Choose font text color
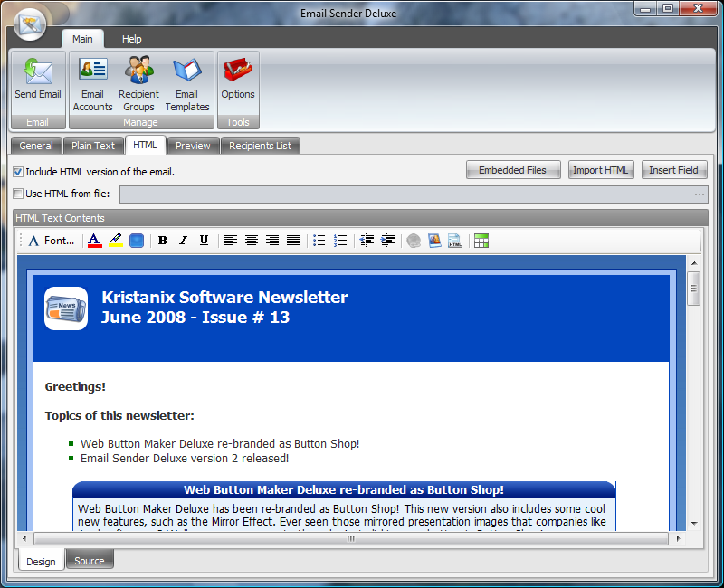 click(x=95, y=241)
